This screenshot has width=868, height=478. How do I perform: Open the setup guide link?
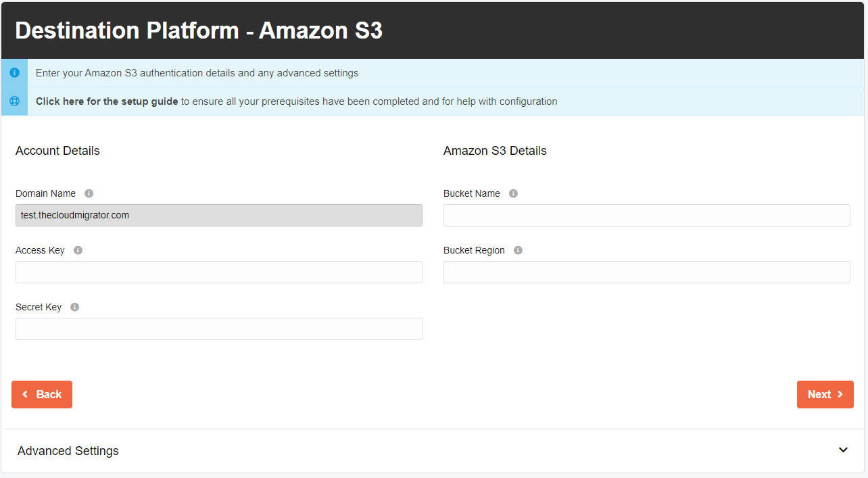pyautogui.click(x=107, y=101)
